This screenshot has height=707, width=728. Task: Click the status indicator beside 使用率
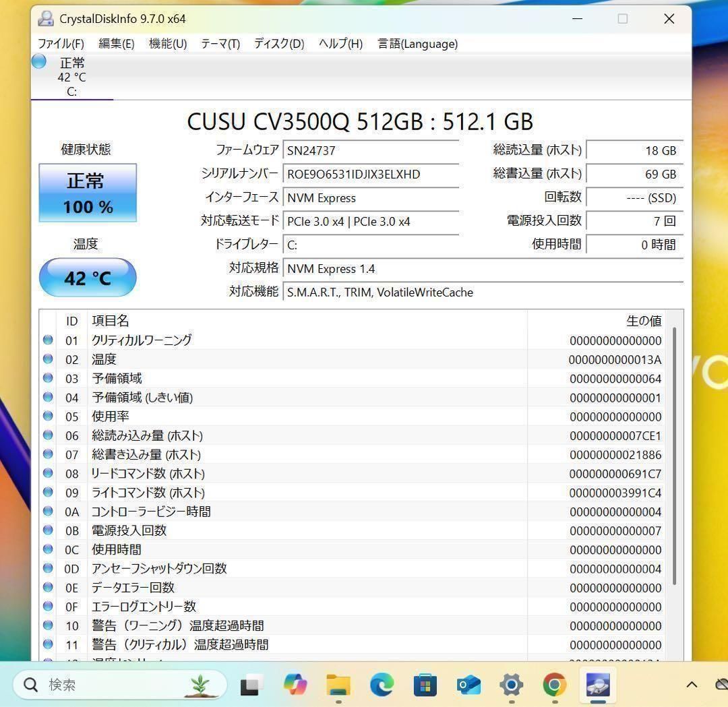(48, 417)
